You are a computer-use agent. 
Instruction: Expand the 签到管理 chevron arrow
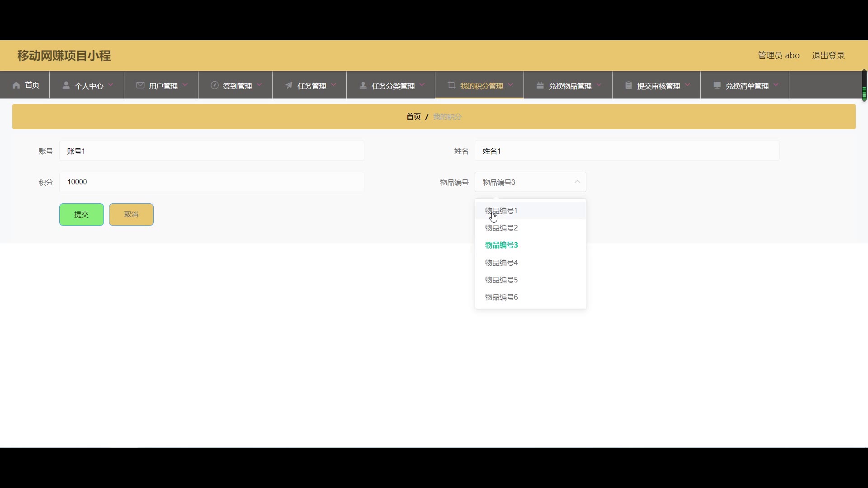pyautogui.click(x=259, y=85)
